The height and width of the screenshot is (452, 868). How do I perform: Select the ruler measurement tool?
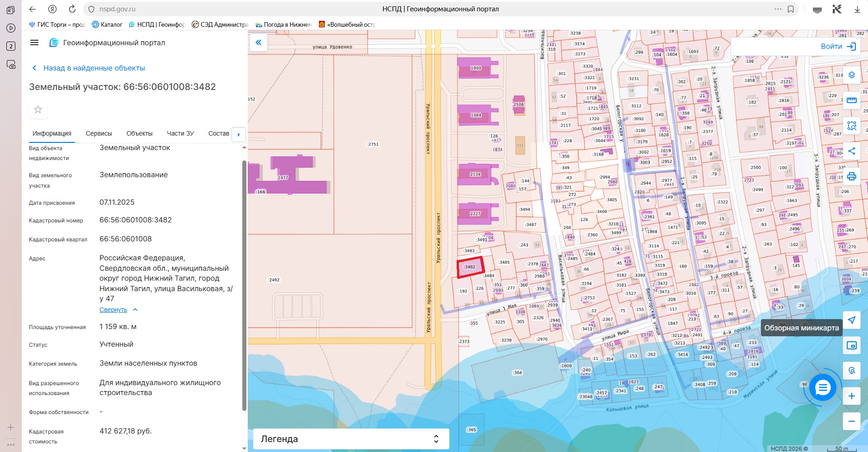(851, 100)
